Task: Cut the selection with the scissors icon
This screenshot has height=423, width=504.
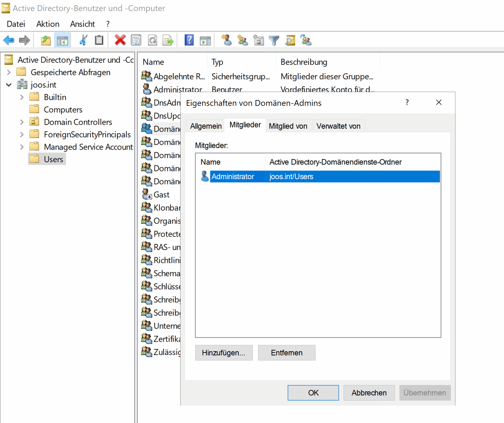Action: pos(83,40)
